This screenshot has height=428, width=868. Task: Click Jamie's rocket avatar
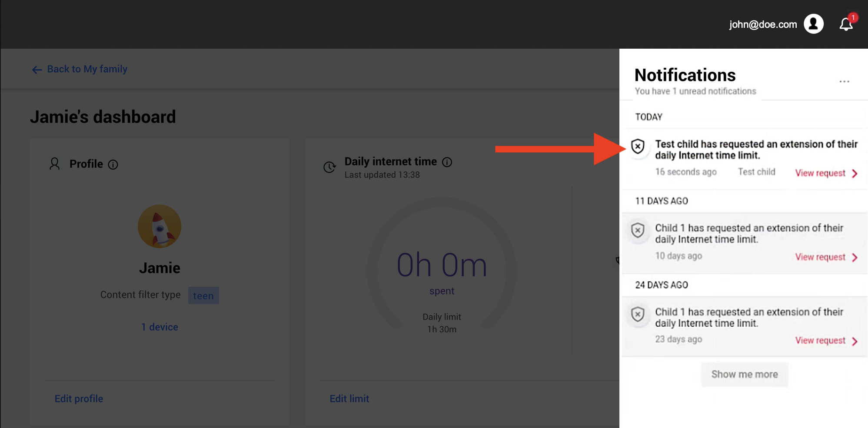[160, 226]
